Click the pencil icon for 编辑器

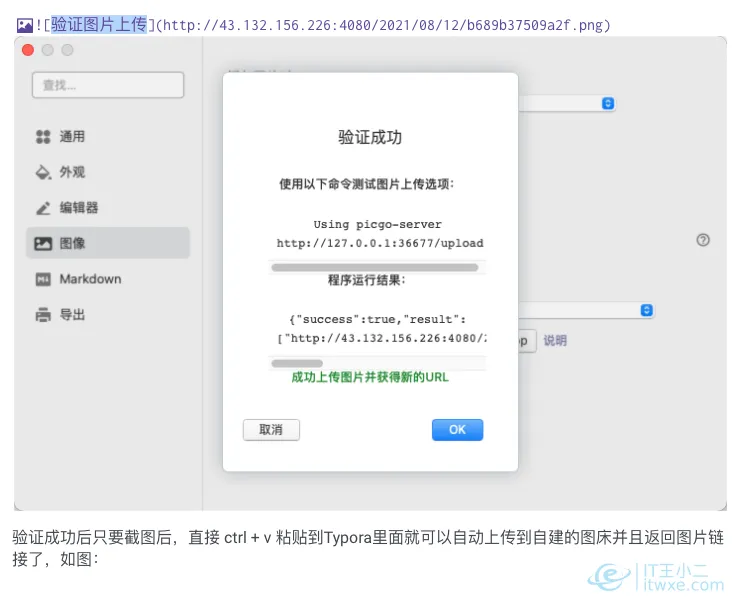(x=43, y=208)
